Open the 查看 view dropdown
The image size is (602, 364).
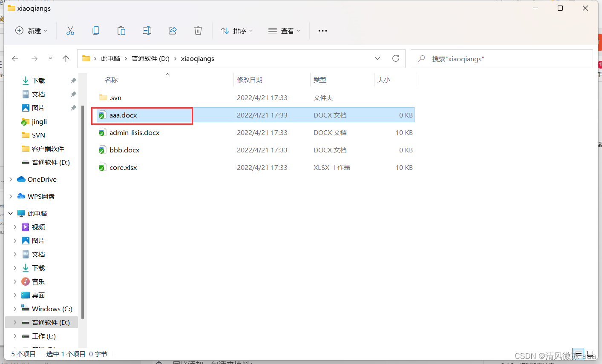tap(285, 31)
